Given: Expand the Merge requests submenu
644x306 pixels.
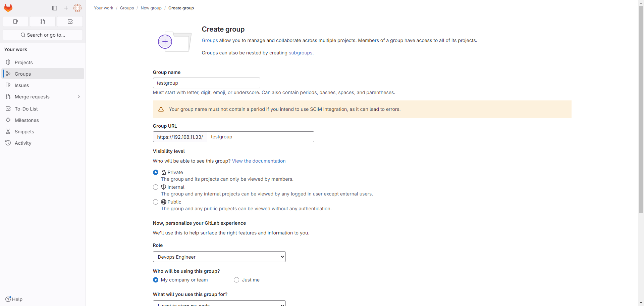Looking at the screenshot, I should pos(79,97).
